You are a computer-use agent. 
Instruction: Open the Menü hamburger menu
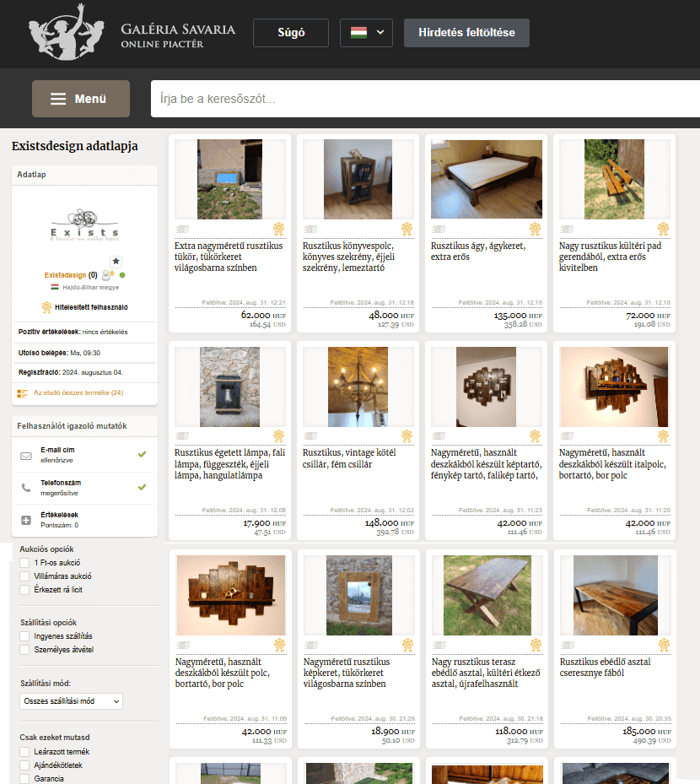81,99
